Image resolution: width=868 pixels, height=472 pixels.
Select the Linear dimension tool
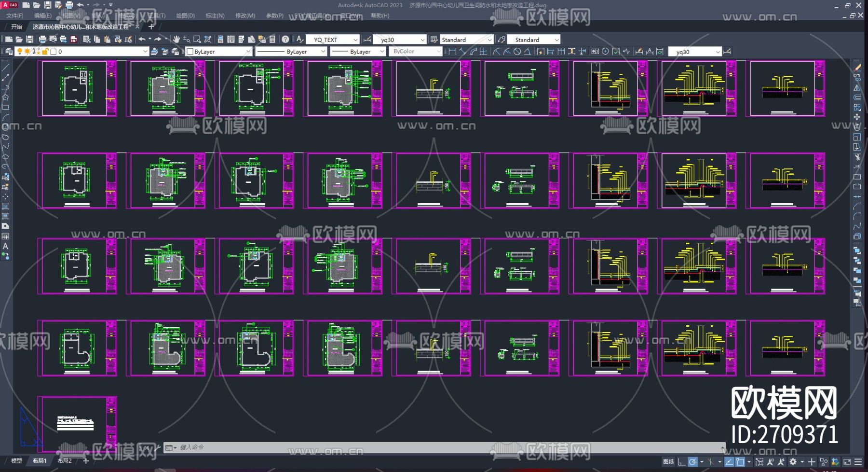click(452, 52)
